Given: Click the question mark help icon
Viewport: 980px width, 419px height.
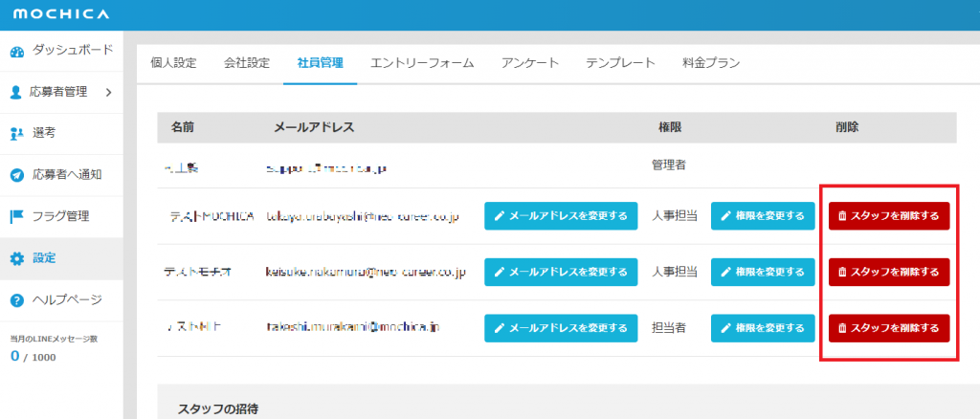Looking at the screenshot, I should click(16, 300).
